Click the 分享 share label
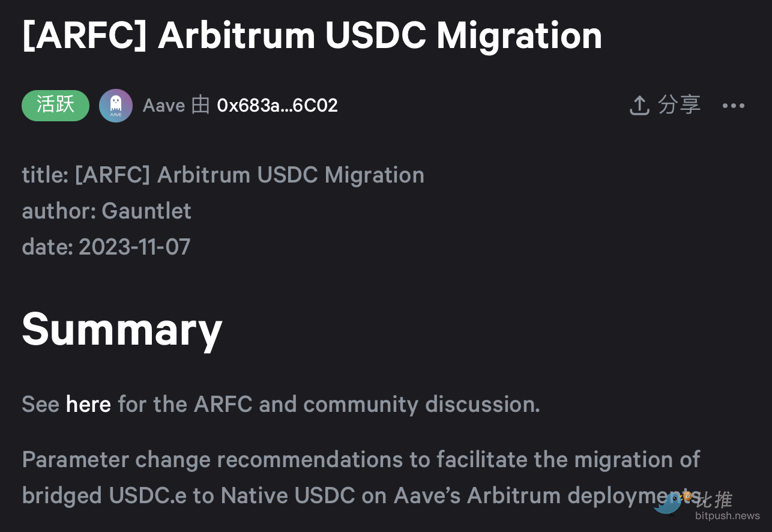772x532 pixels. pos(679,105)
